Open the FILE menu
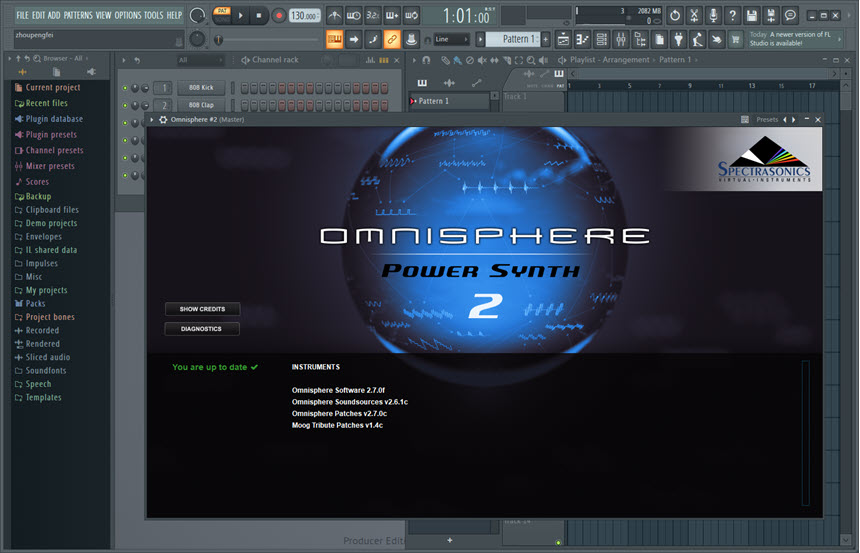 click(22, 15)
